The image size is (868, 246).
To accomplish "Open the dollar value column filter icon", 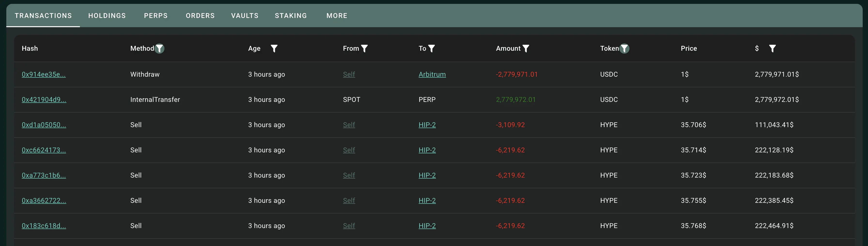I will click(x=772, y=49).
